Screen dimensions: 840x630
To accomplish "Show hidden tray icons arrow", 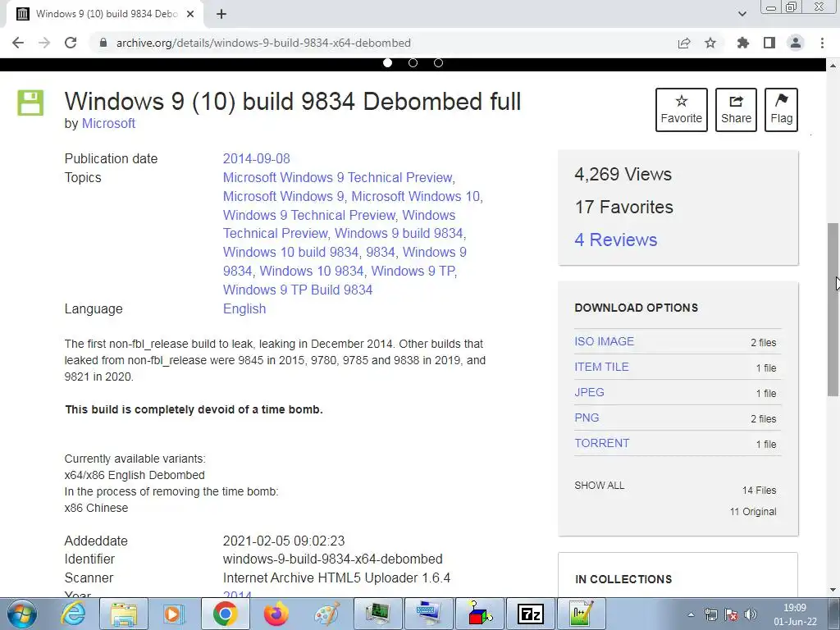I will click(691, 614).
